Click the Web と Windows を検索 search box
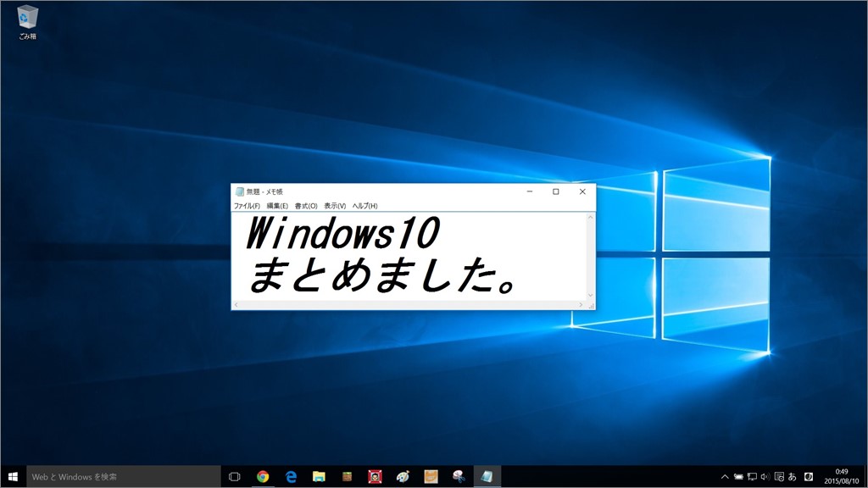 124,476
